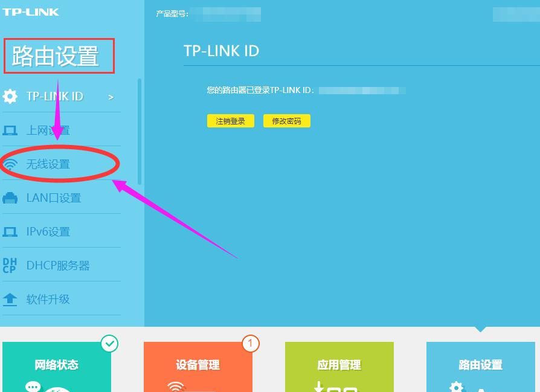Click the upload arrow icon beside 软件升级
Viewport: 540px width, 392px height.
[x=10, y=300]
